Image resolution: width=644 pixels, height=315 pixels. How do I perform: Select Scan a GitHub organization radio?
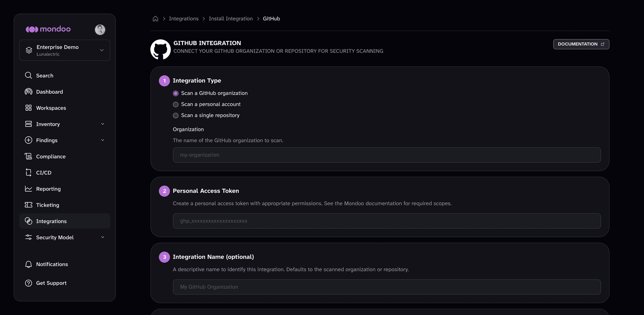[x=176, y=93]
